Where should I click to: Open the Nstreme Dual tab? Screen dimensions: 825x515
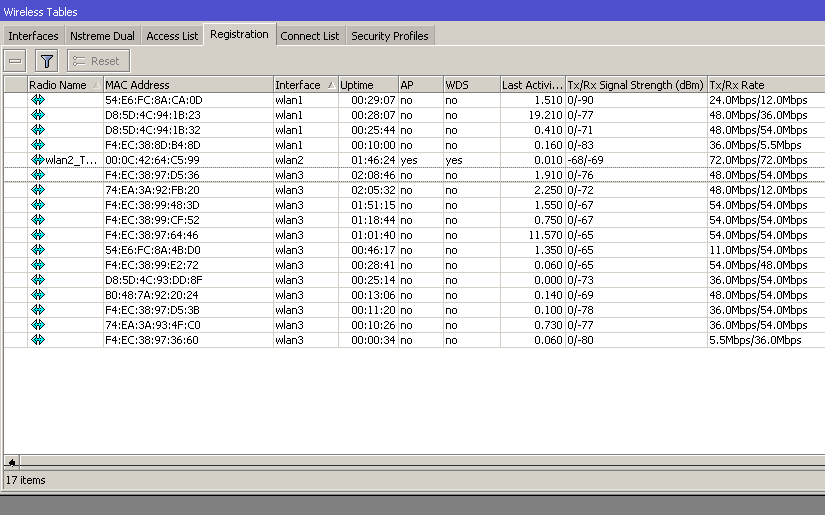[x=102, y=36]
